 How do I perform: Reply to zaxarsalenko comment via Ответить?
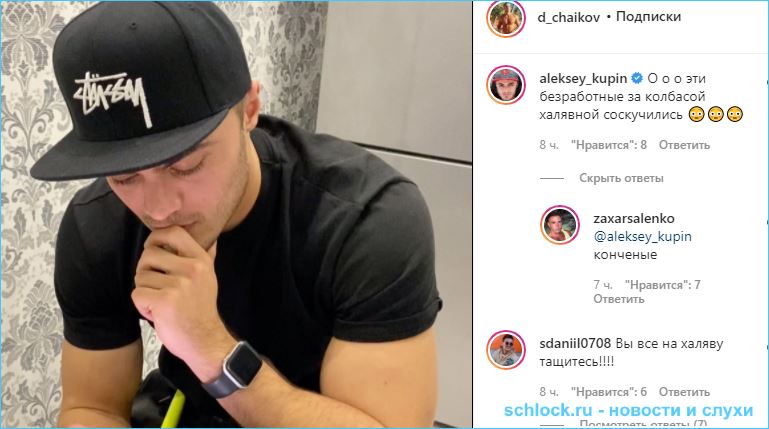618,299
